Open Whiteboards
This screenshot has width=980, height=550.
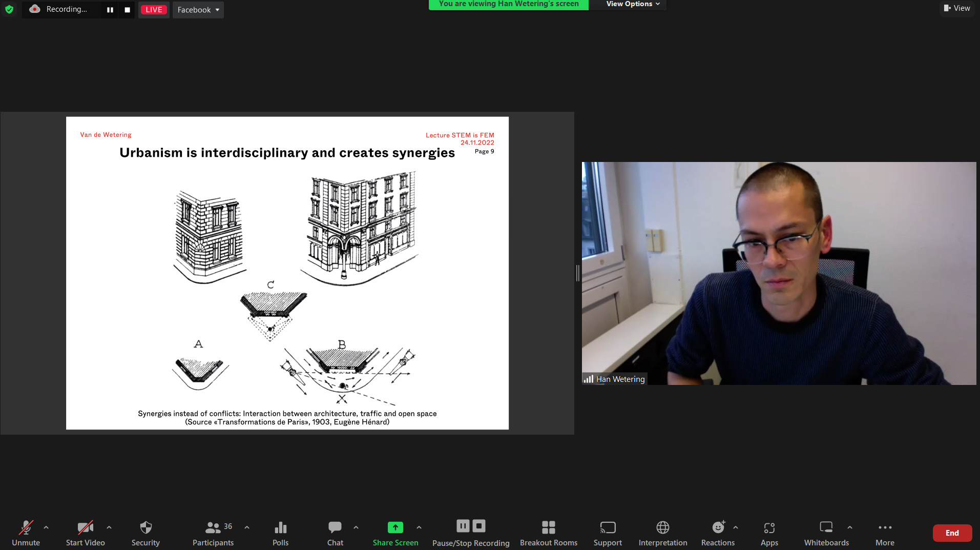[826, 533]
